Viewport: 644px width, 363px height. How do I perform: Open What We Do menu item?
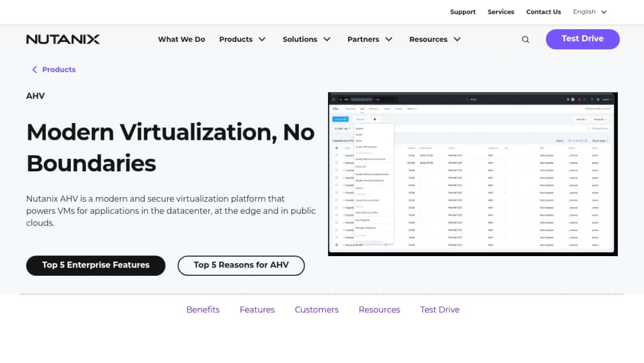pyautogui.click(x=181, y=39)
